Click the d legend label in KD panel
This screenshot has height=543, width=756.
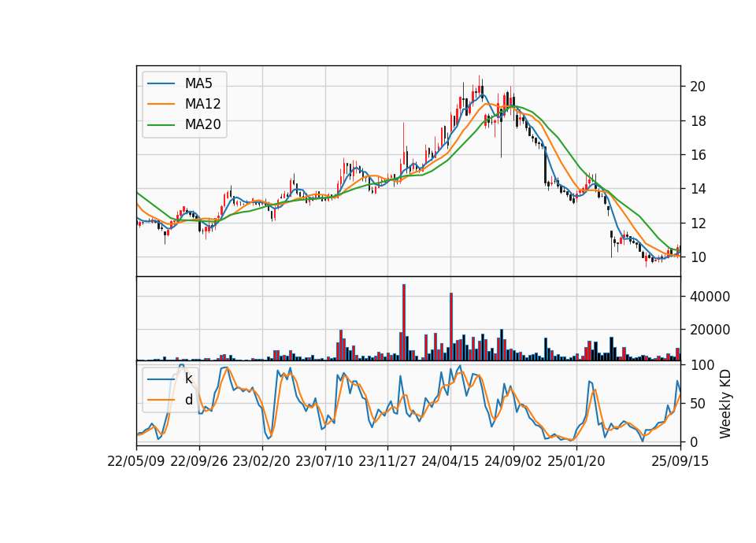tap(189, 400)
